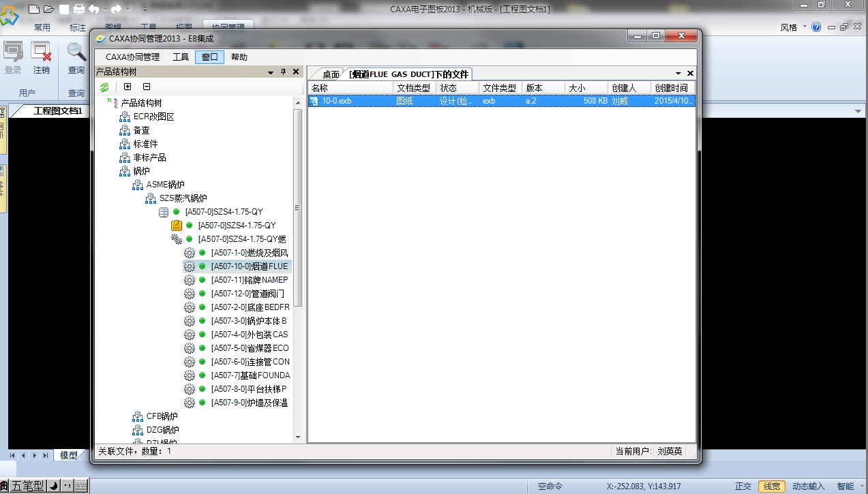Viewport: 868px width, 494px height.
Task: Switch to the 桌面 tab
Action: (x=331, y=74)
